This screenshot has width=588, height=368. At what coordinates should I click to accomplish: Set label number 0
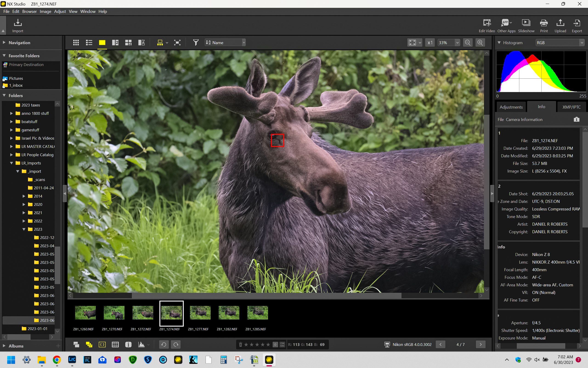(x=275, y=344)
